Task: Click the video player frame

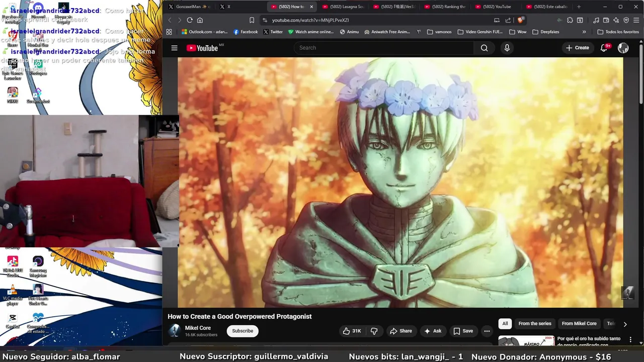Action: pyautogui.click(x=400, y=182)
